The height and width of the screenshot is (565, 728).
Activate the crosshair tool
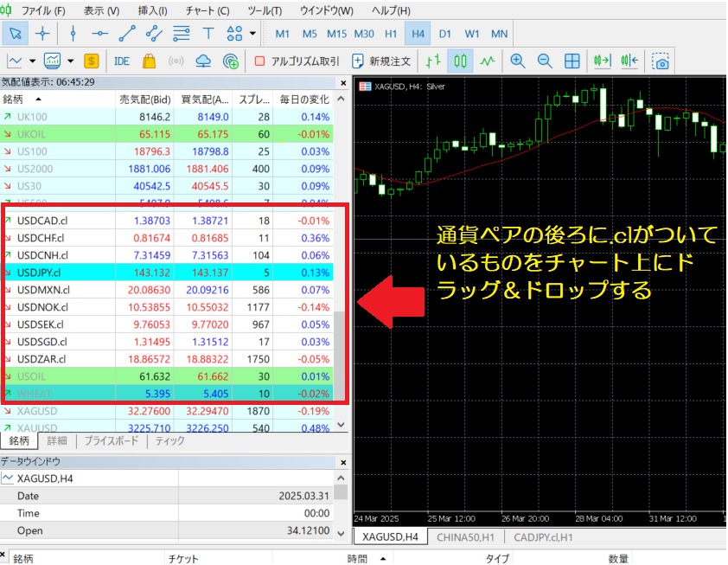tap(42, 34)
